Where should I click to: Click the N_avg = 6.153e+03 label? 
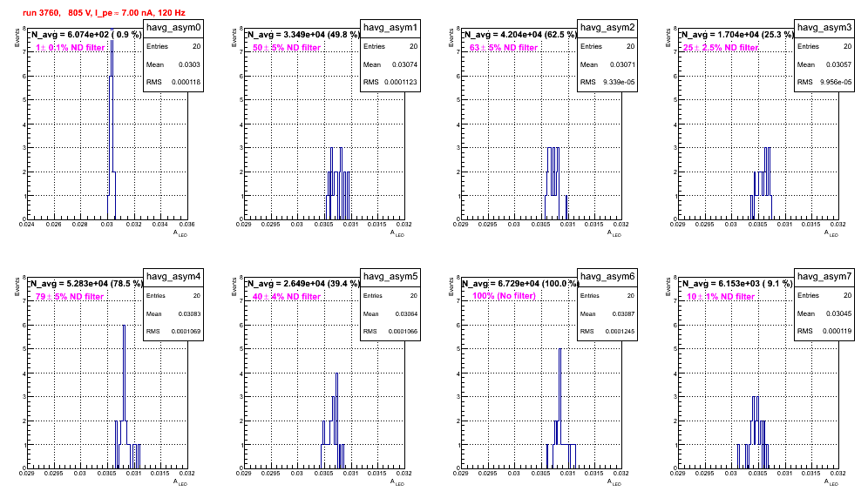tap(736, 284)
